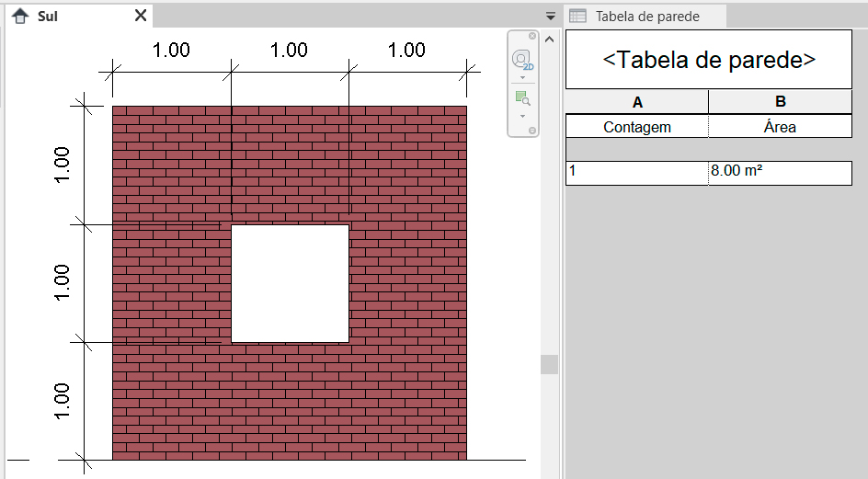Select the 8.00 m² area cell

[780, 172]
